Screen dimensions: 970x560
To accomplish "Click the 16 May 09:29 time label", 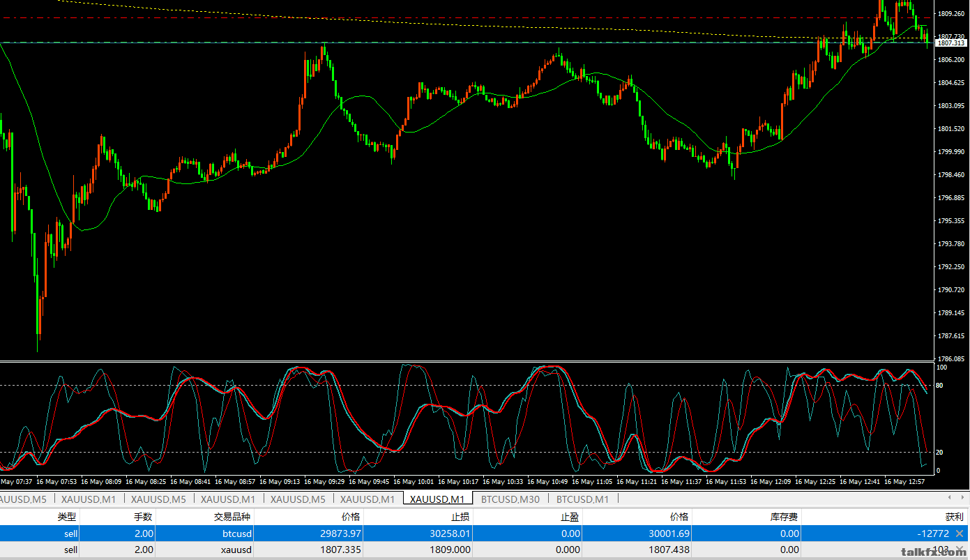I will click(325, 481).
